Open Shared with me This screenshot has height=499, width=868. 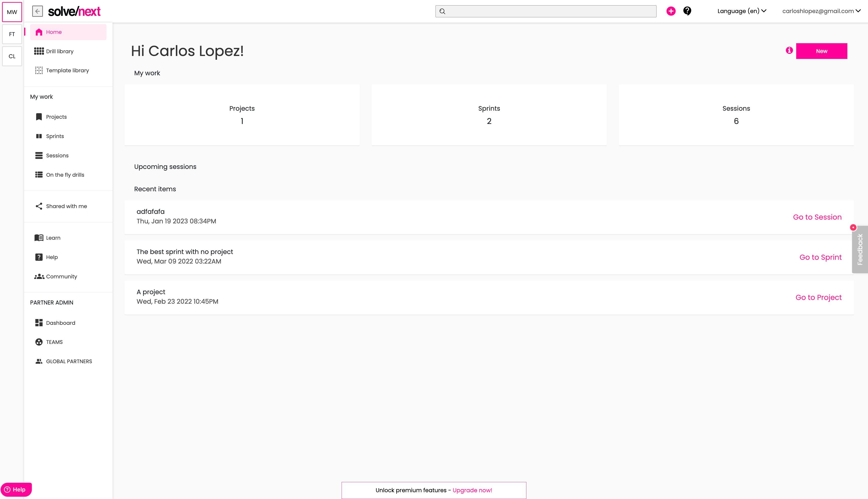[x=66, y=206]
